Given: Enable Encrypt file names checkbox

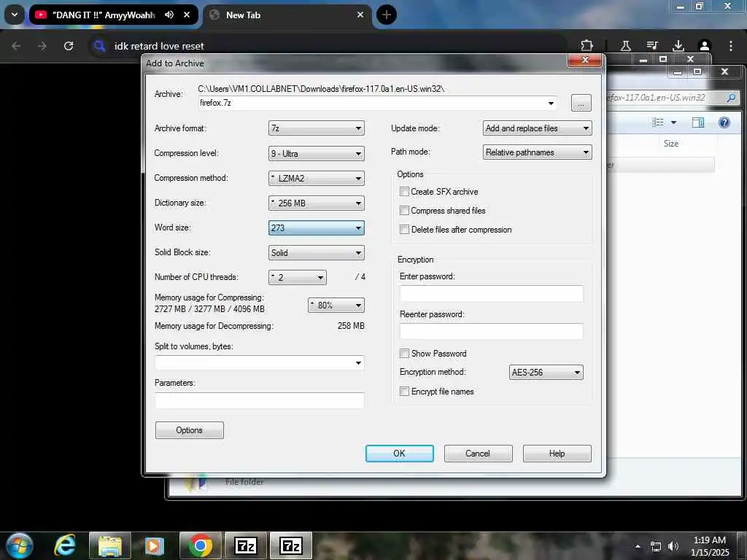Looking at the screenshot, I should [x=404, y=392].
